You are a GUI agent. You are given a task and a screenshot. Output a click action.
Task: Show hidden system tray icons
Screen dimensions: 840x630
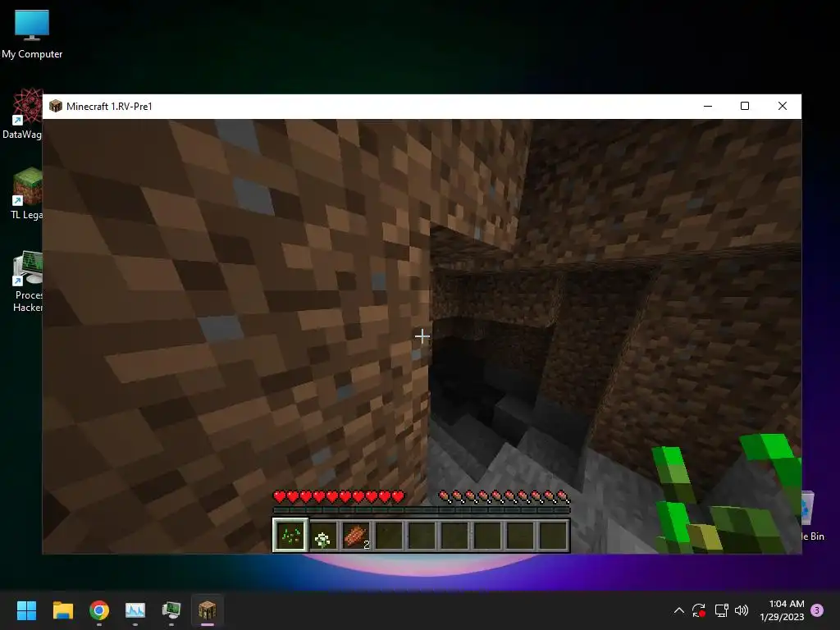point(678,610)
